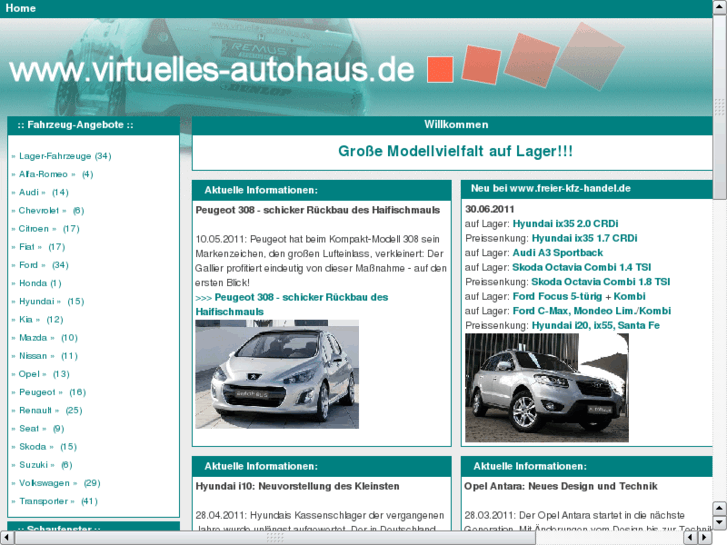Screen dimensions: 727x545
Task: Click the 30.06.2011 date entry
Action: [x=490, y=209]
